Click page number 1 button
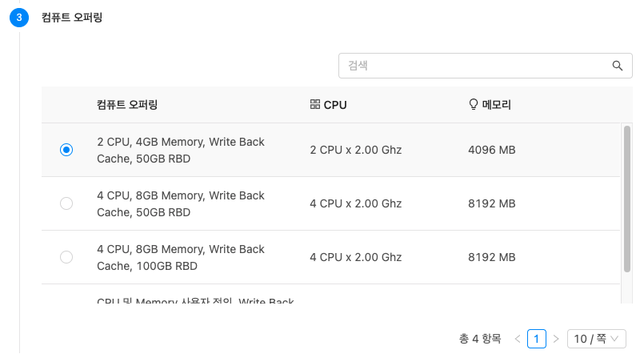 536,339
